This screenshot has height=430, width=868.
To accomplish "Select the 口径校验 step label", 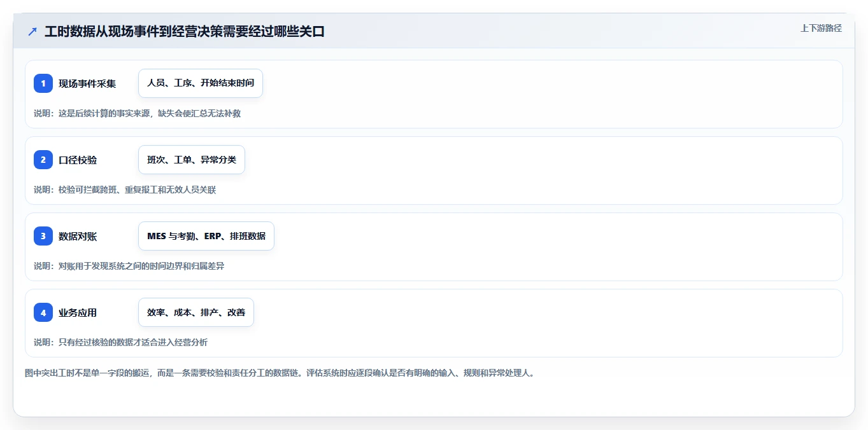I will click(x=78, y=160).
